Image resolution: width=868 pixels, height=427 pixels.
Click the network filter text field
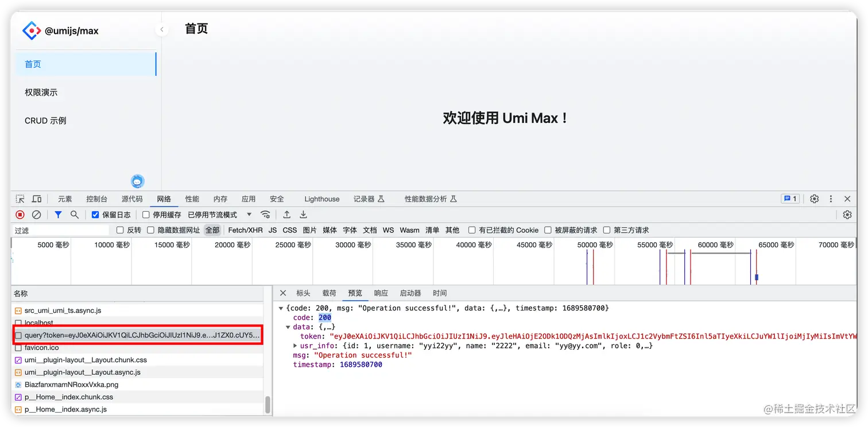[60, 230]
